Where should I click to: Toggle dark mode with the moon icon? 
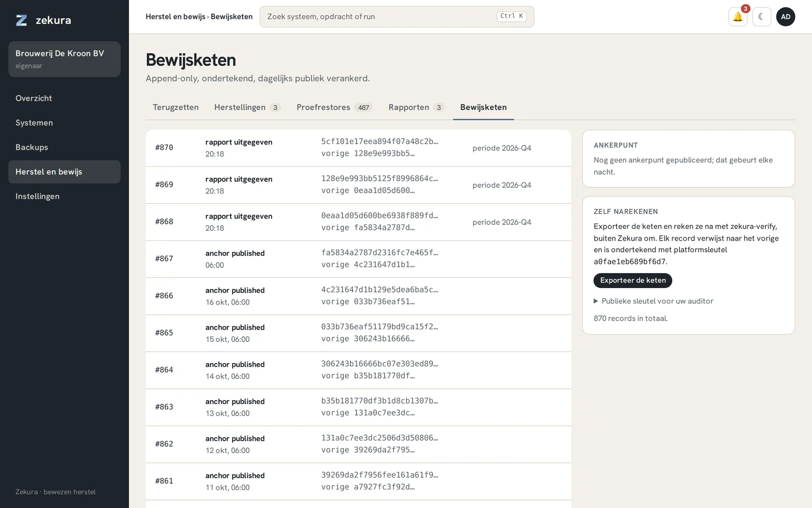[x=761, y=17]
